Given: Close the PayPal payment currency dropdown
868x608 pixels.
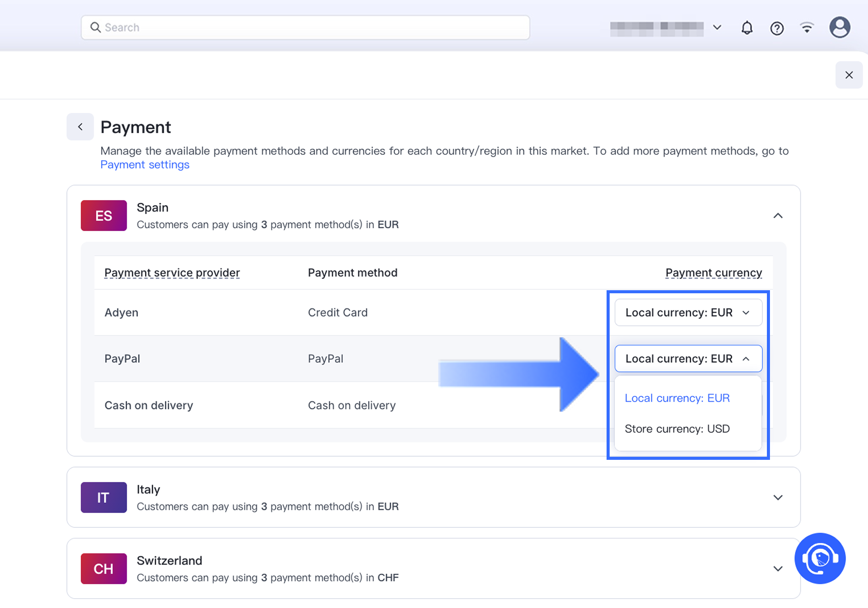Looking at the screenshot, I should click(x=688, y=359).
